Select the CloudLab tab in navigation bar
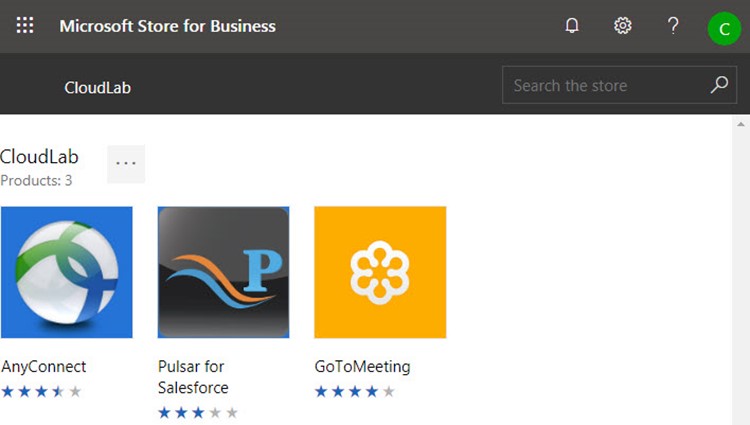Image resolution: width=750 pixels, height=425 pixels. click(x=97, y=88)
